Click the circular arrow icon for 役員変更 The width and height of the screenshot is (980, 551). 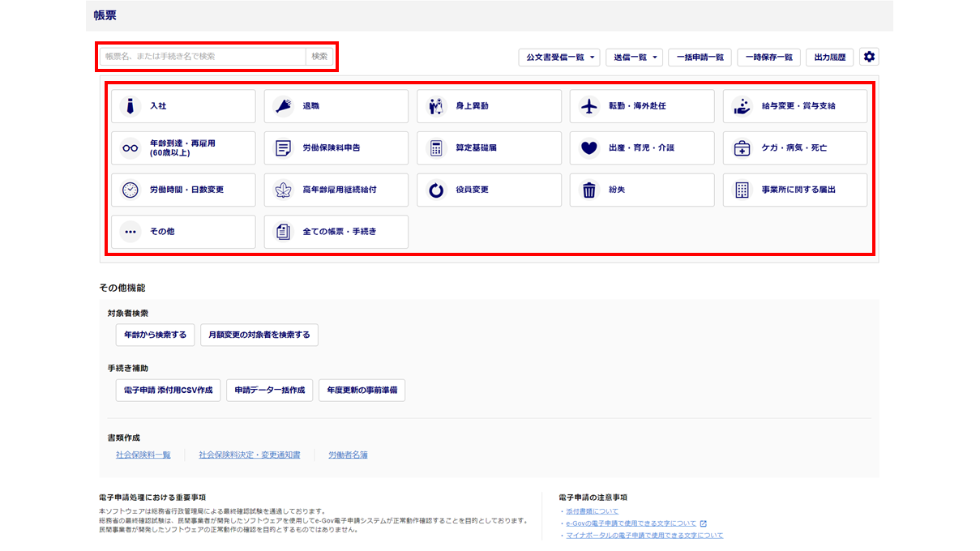[436, 190]
